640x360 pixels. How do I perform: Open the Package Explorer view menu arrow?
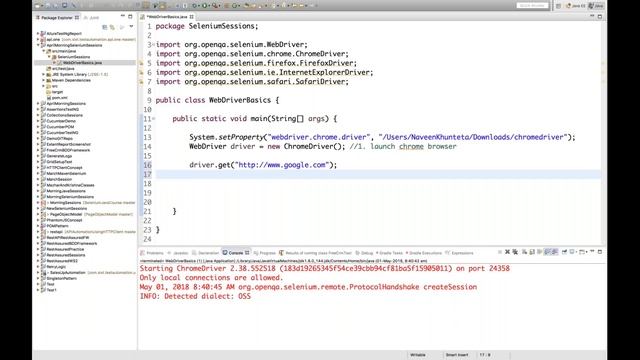point(131,27)
